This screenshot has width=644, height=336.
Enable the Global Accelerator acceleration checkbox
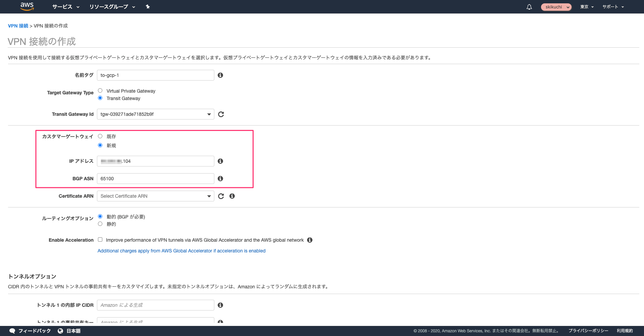click(x=100, y=239)
